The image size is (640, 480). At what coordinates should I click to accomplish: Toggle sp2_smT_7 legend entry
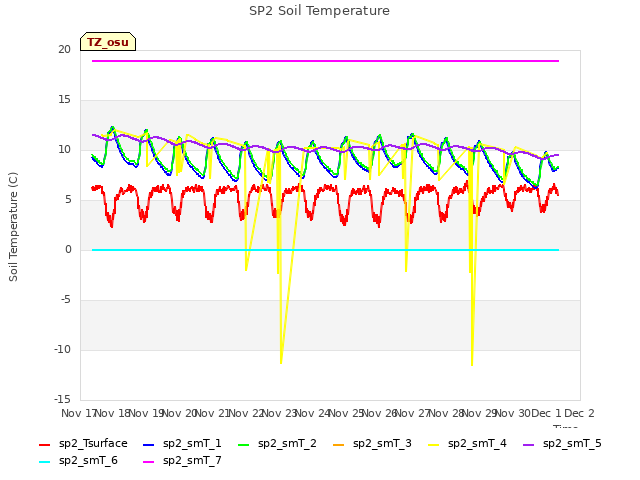point(182,461)
